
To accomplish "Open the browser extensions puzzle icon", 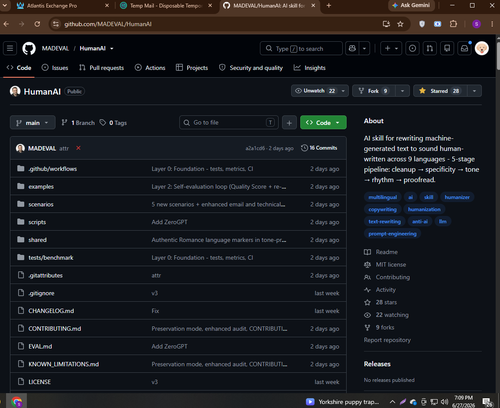I will pyautogui.click(x=453, y=24).
